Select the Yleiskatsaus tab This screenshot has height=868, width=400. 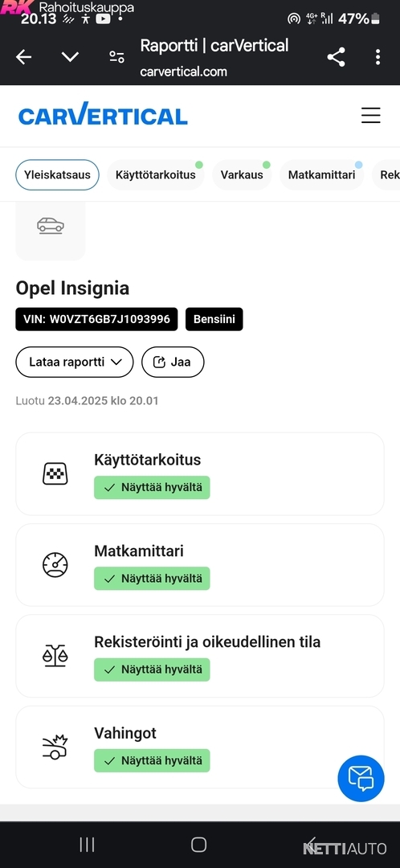[x=57, y=175]
